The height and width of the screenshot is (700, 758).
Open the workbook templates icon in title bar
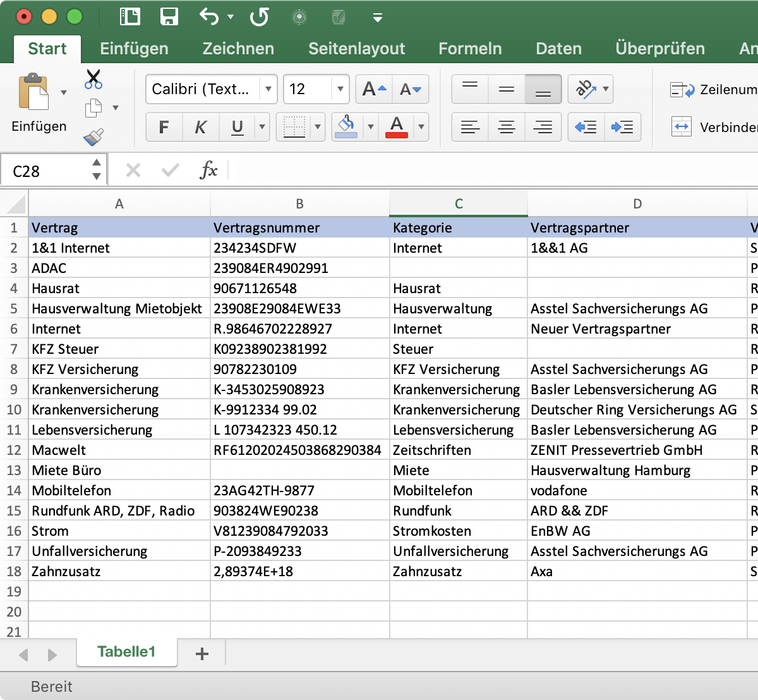pos(130,16)
